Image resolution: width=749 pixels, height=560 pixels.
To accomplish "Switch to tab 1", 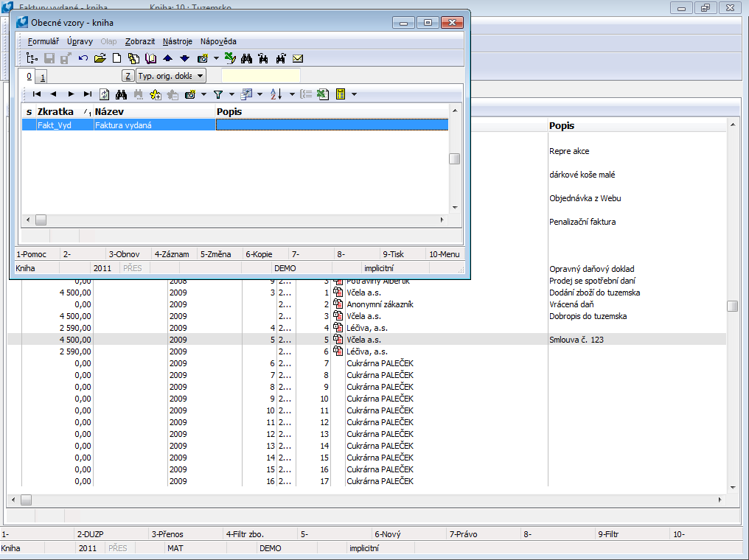I will coord(43,77).
